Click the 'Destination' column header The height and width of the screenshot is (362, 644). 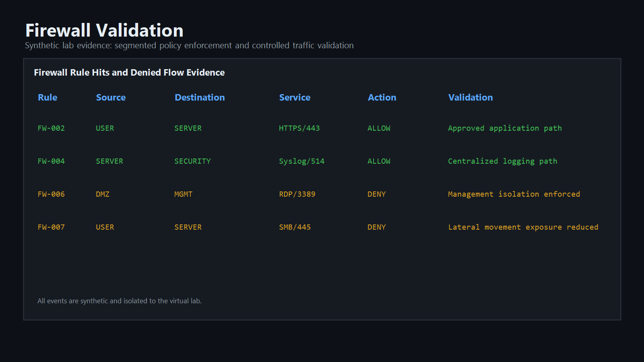[x=200, y=97]
